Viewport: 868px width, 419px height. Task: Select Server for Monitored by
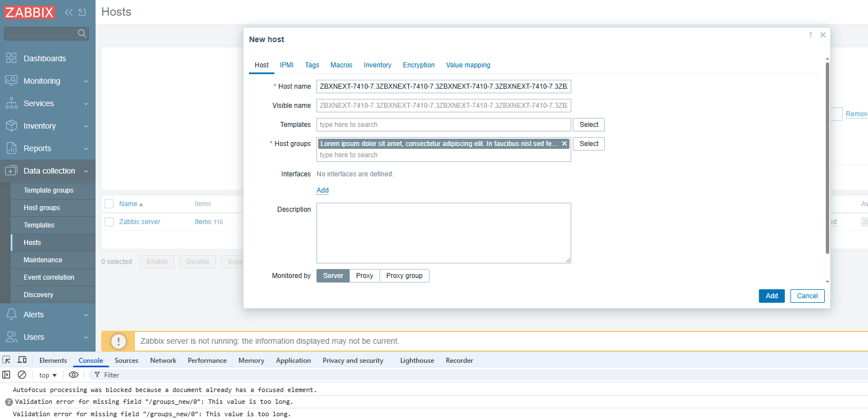[333, 276]
